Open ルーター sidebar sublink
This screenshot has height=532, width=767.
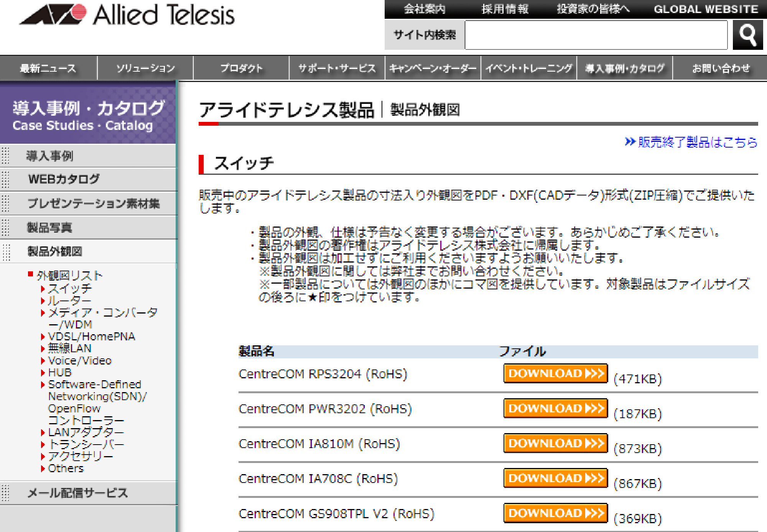(69, 300)
